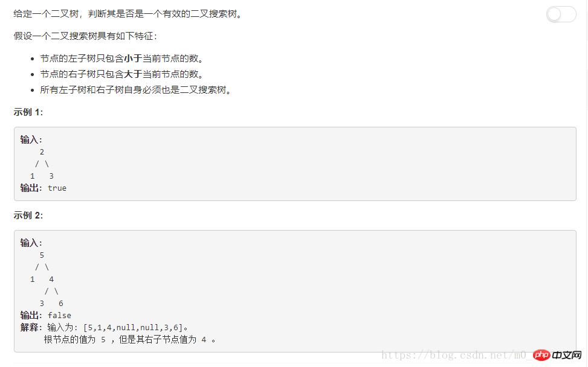Click the 示例 1 heading

[28, 112]
